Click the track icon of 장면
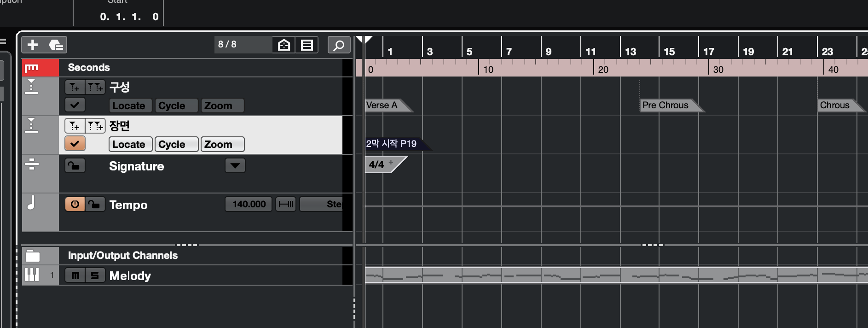Viewport: 868px width, 328px height. (x=31, y=126)
